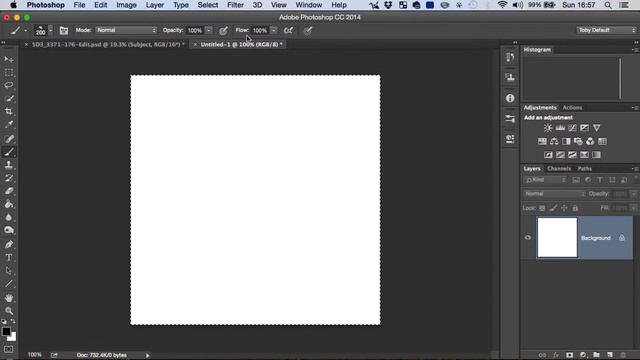Swap foreground and background colors
This screenshot has width=640, height=360.
[13, 321]
